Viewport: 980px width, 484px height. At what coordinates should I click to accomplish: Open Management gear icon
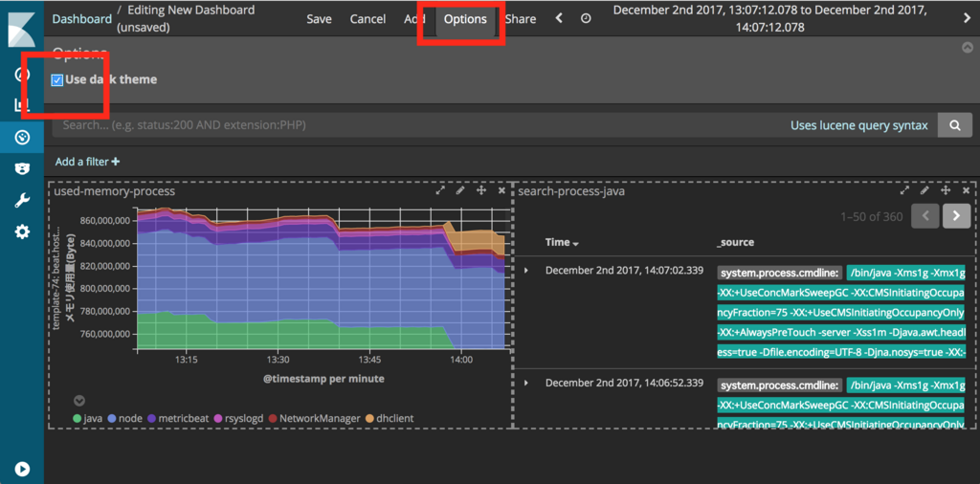tap(22, 232)
